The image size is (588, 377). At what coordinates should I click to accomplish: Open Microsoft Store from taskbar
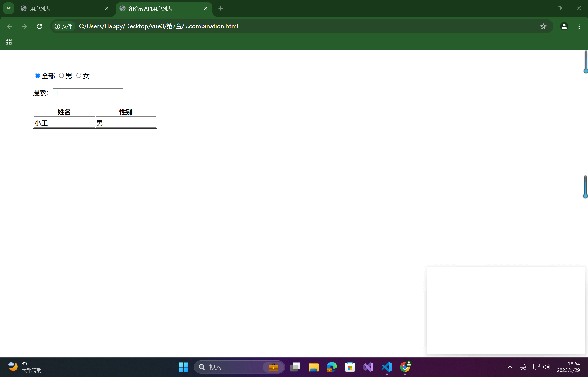coord(350,367)
